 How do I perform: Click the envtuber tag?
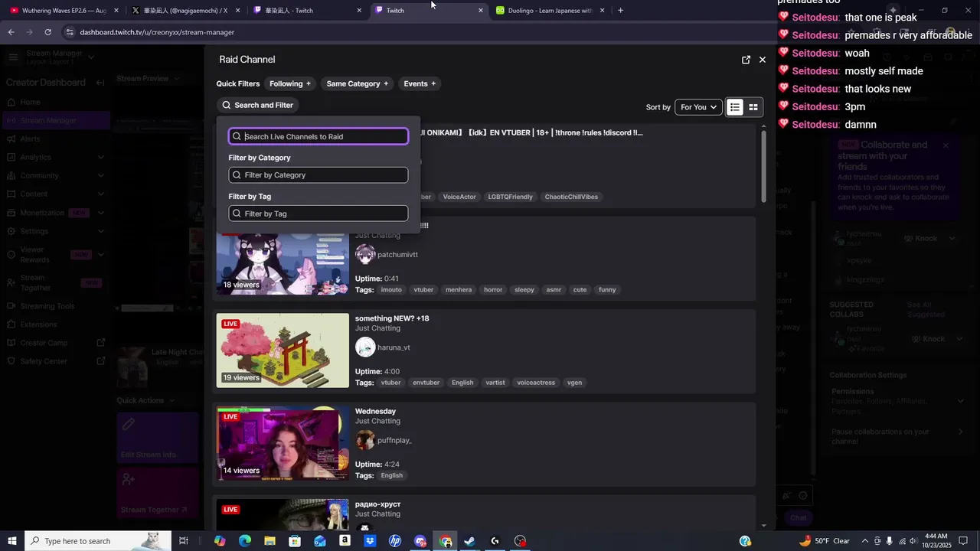[426, 383]
